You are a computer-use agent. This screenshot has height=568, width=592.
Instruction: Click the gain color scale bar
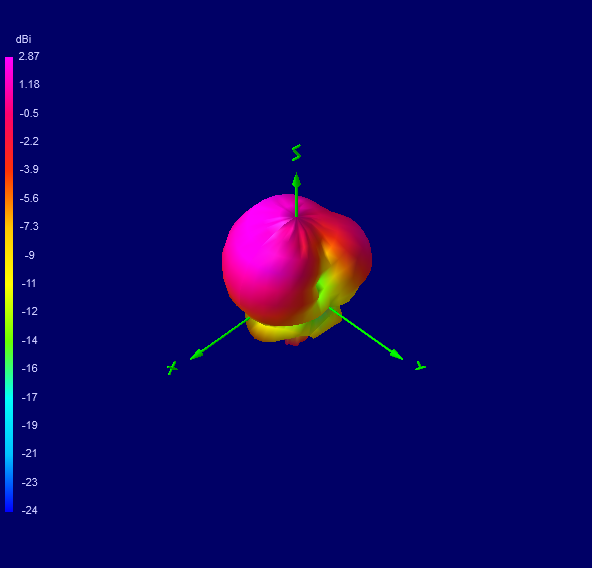tap(9, 284)
